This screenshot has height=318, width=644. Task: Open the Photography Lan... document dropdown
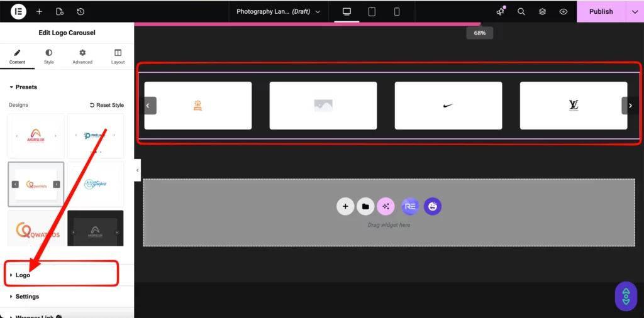[278, 11]
